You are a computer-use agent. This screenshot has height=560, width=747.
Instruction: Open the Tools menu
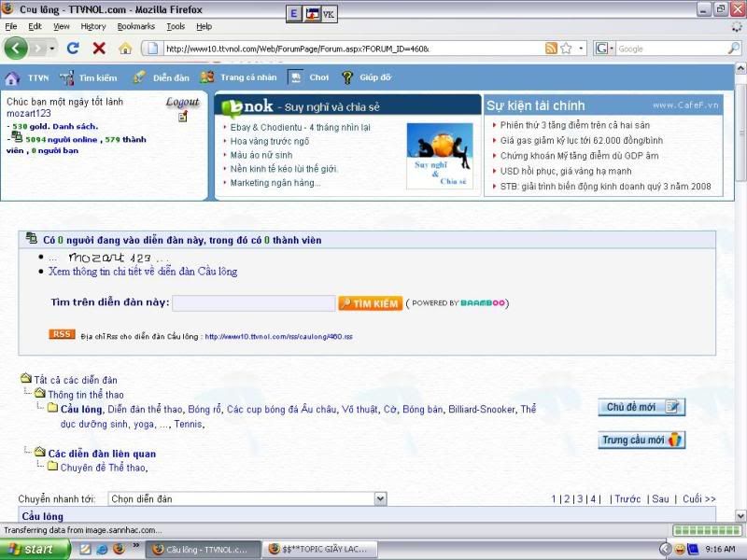pyautogui.click(x=176, y=26)
